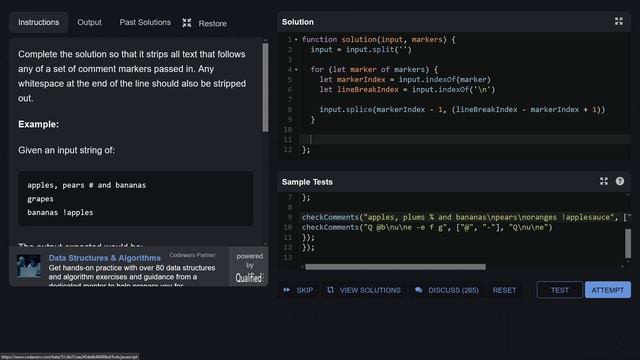Viewport: 640px width, 360px height.
Task: Click the Restore label
Action: pos(212,24)
